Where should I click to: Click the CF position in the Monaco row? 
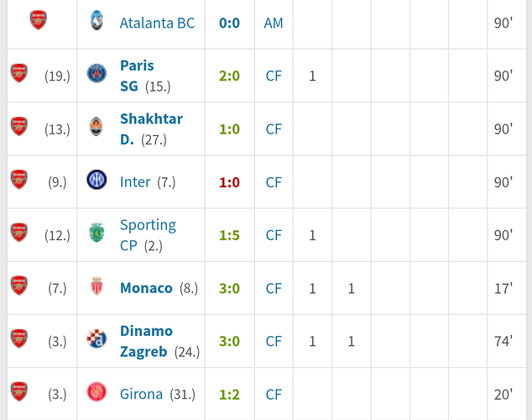tap(274, 289)
